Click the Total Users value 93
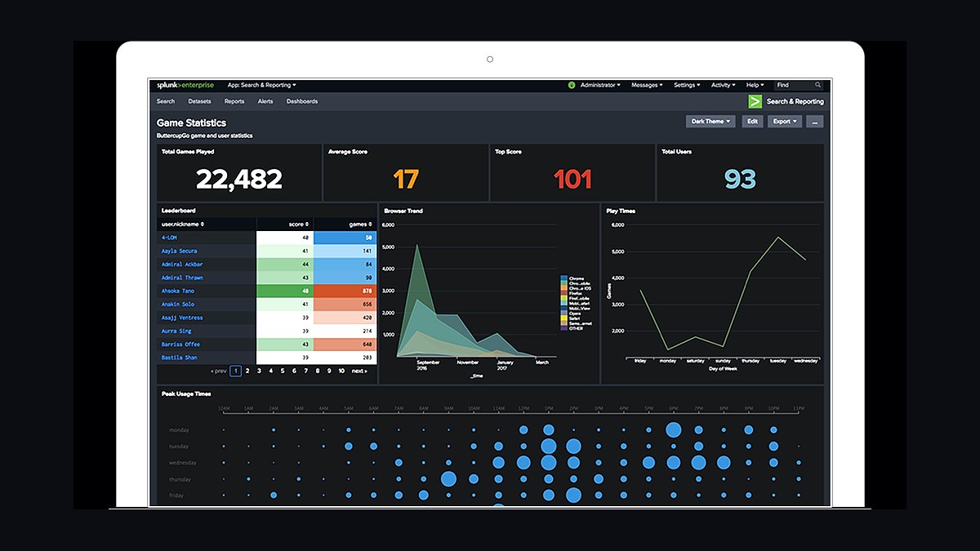The image size is (980, 551). tap(739, 180)
